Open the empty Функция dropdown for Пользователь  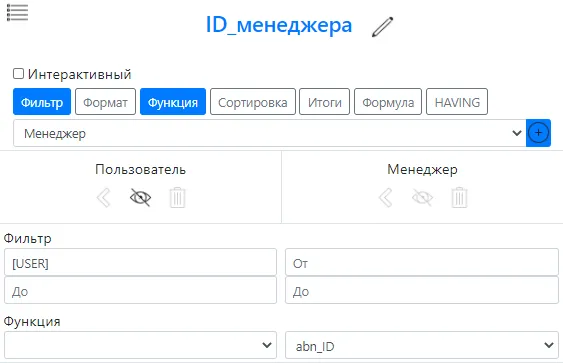click(x=140, y=345)
